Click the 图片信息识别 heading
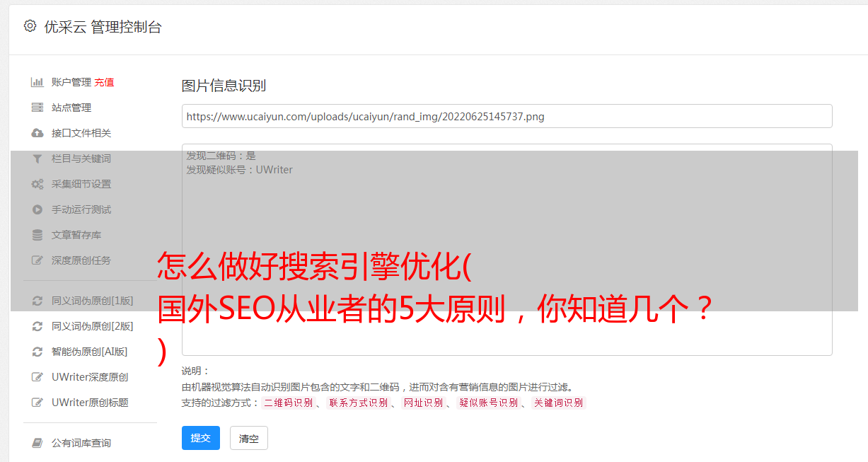Viewport: 868px width, 462px height. click(224, 86)
